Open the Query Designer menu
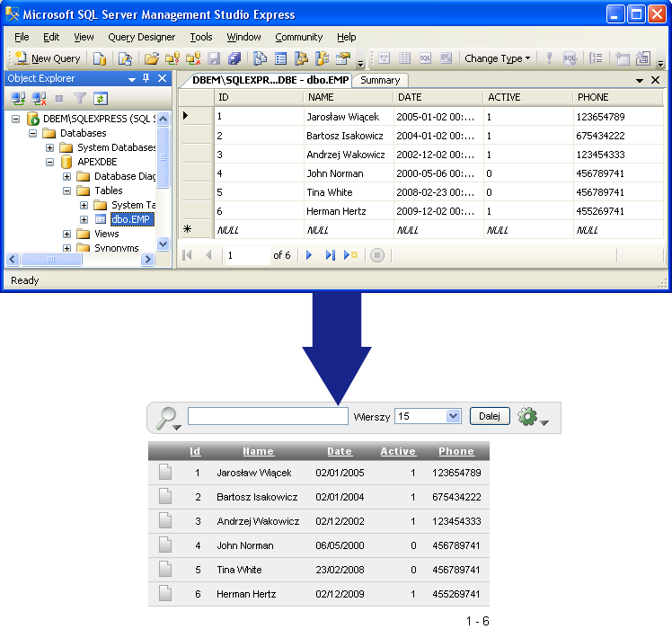 coord(141,38)
